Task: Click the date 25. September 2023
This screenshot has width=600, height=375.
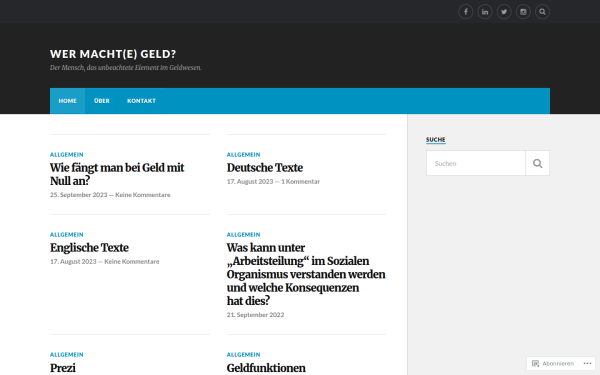Action: coord(78,195)
